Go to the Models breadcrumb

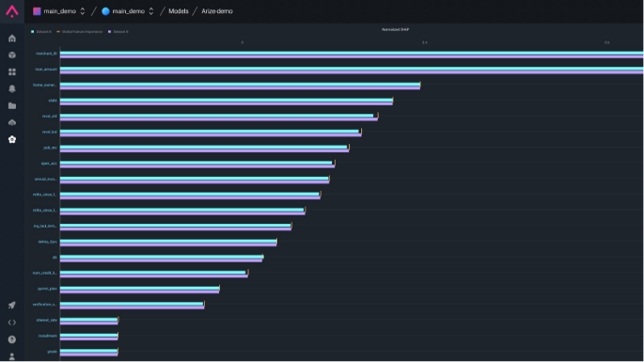point(179,11)
